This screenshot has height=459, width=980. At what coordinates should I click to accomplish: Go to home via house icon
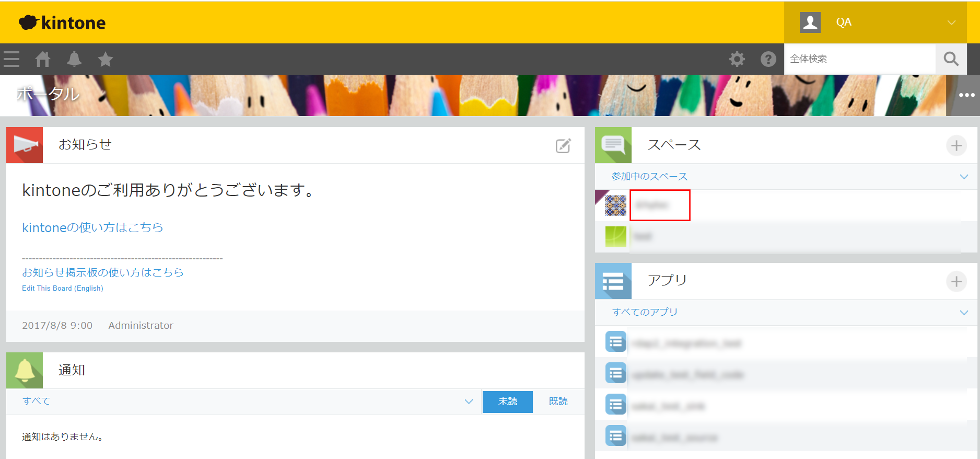(x=43, y=59)
